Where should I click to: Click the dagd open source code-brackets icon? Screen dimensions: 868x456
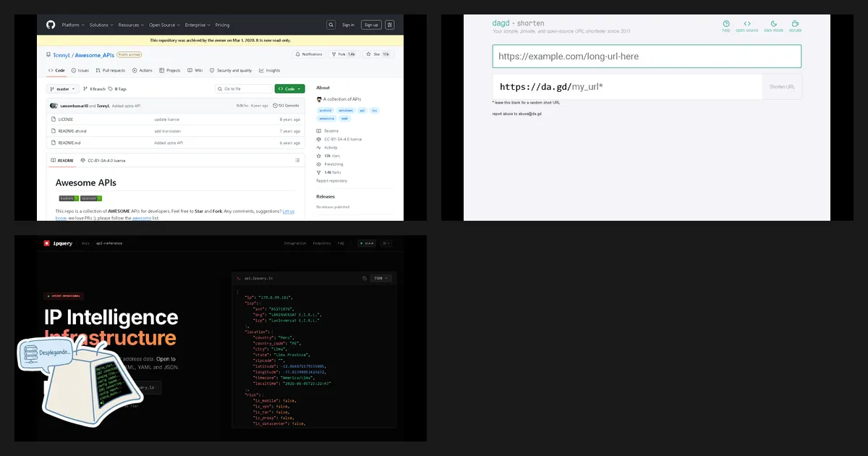[x=747, y=24]
